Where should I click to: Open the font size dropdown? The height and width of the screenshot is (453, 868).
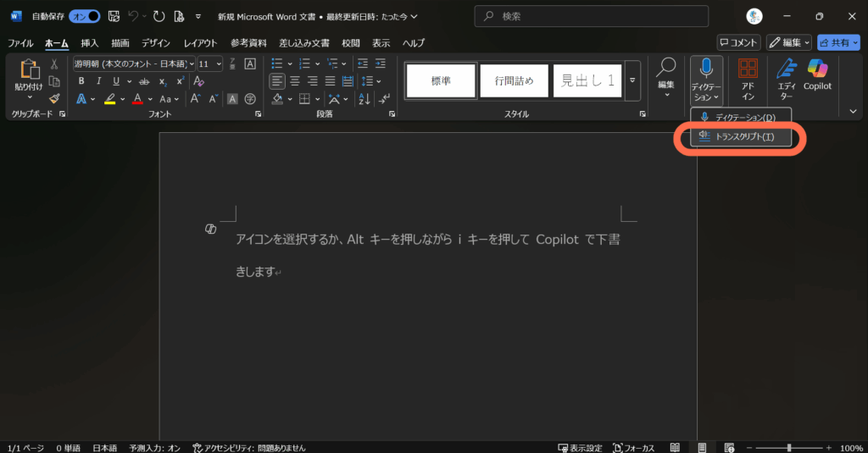click(x=219, y=64)
